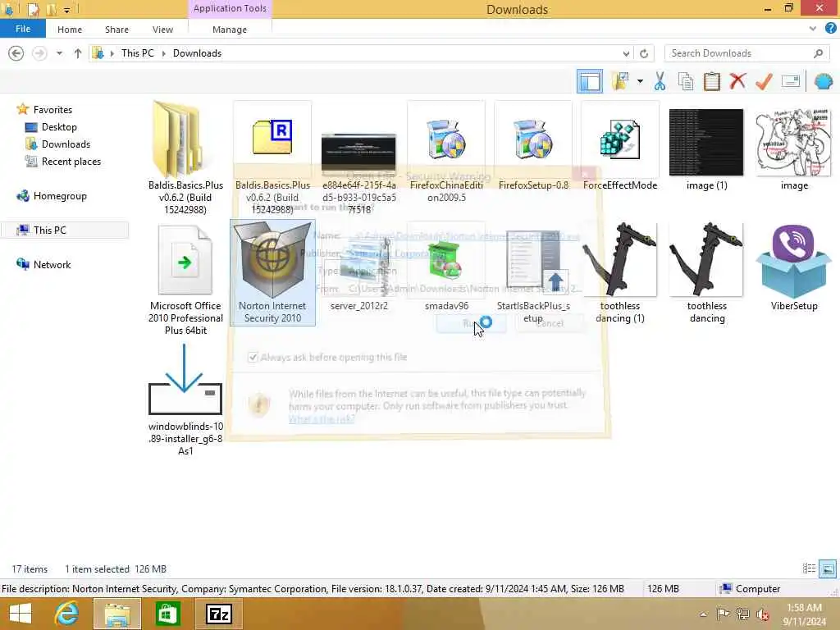This screenshot has height=630, width=840.
Task: Select This PC in the navigation pane
Action: [49, 231]
